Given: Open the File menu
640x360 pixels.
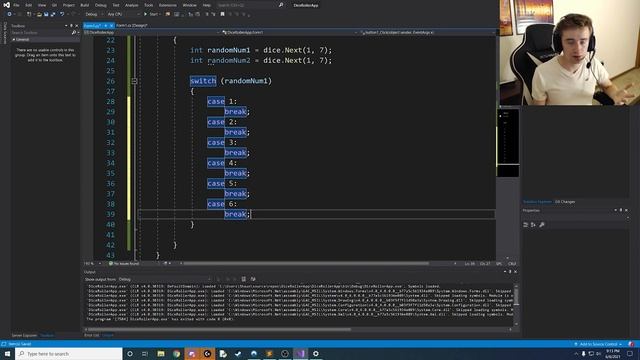Looking at the screenshot, I should click(x=16, y=5).
